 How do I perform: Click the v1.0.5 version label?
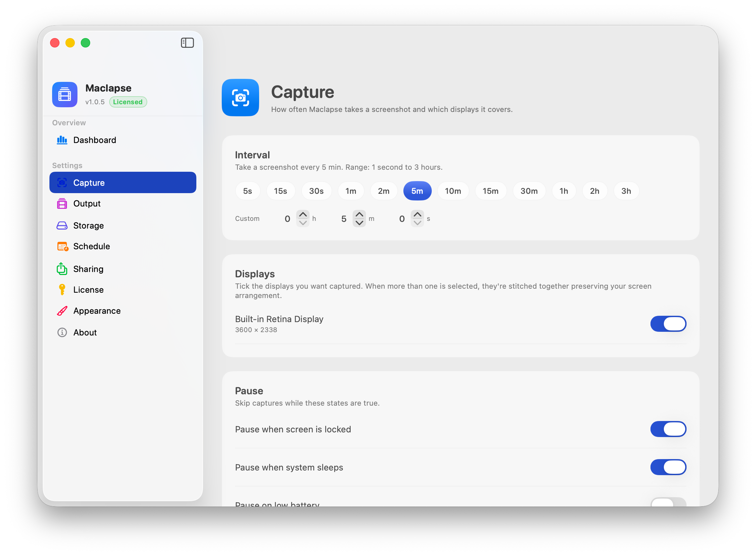coord(95,102)
